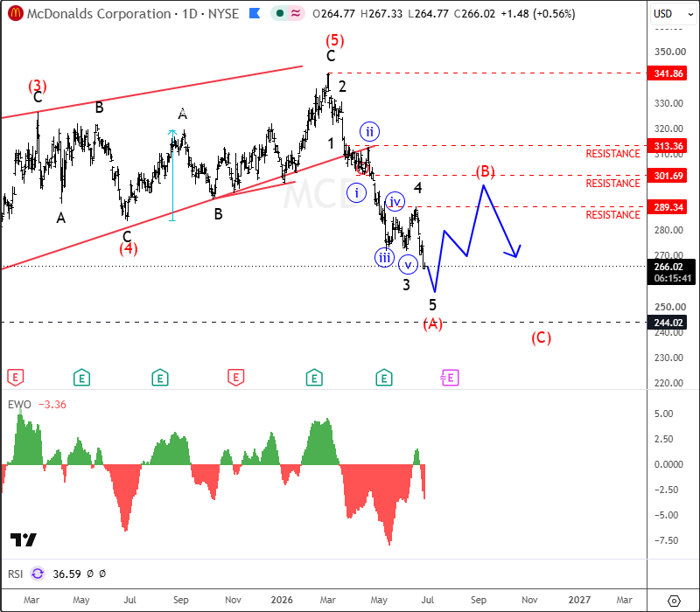Image resolution: width=700 pixels, height=612 pixels.
Task: Click the 2026 label on time axis
Action: point(282,600)
